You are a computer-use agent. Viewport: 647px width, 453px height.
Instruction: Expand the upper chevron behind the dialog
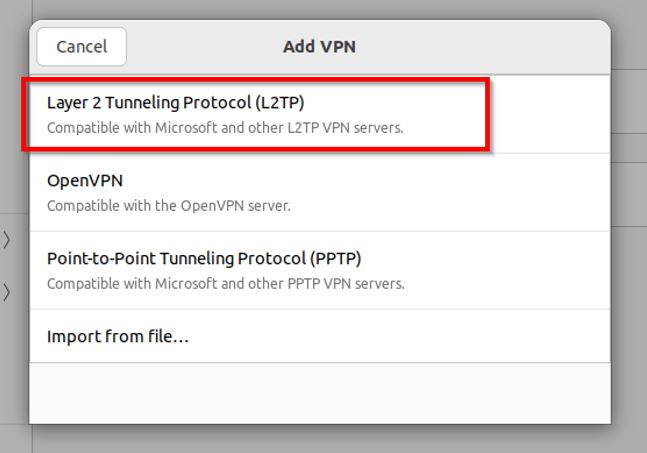pos(7,239)
